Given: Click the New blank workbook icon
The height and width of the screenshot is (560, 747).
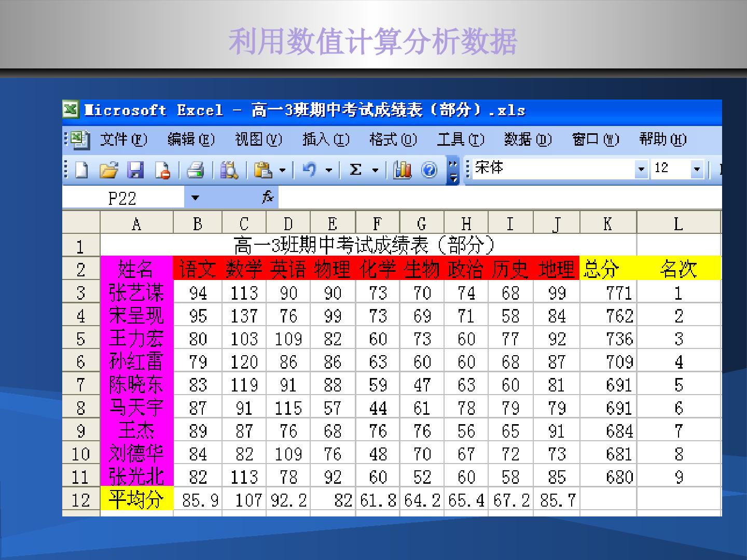Looking at the screenshot, I should coord(81,170).
